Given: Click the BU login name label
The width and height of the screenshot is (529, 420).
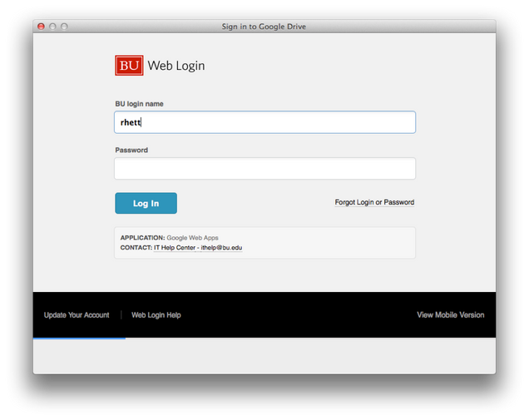Looking at the screenshot, I should 139,104.
